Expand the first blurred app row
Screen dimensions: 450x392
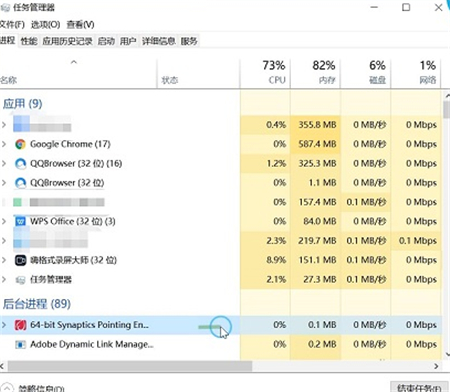4,125
